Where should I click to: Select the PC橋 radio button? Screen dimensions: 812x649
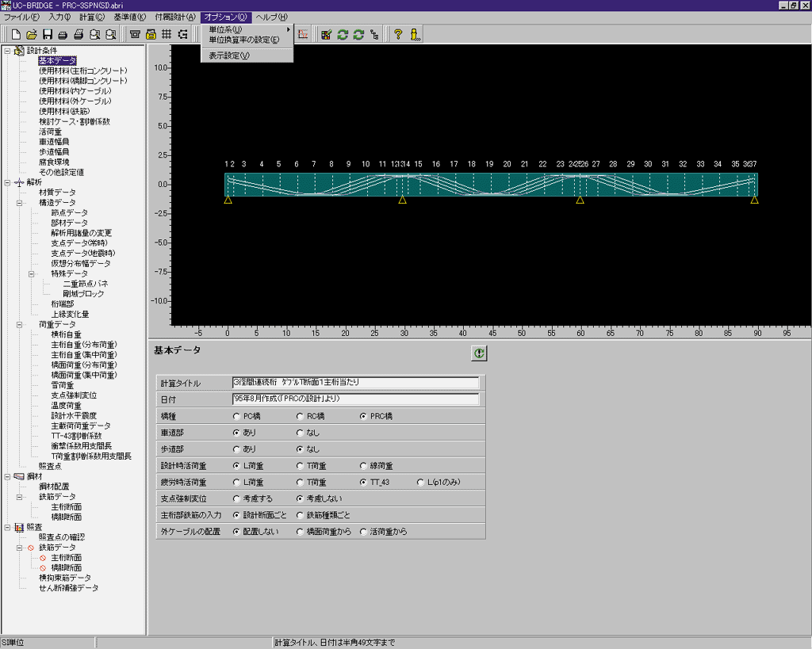pyautogui.click(x=236, y=416)
